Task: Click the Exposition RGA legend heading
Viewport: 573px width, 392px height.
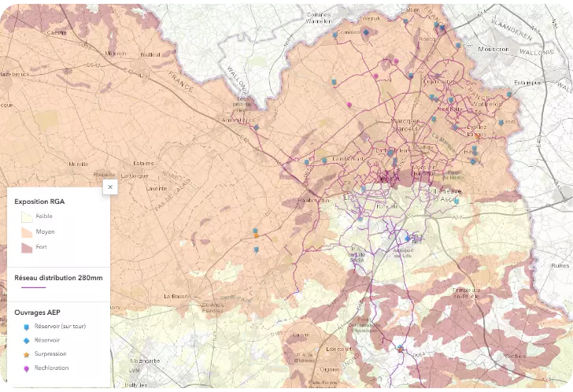Action: (x=39, y=202)
